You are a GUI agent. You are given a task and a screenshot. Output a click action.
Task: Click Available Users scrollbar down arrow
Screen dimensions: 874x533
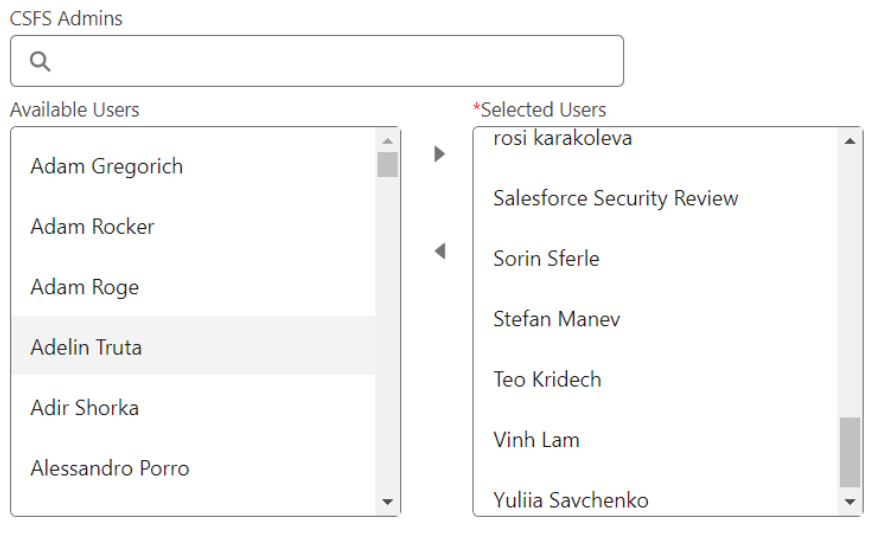[387, 502]
